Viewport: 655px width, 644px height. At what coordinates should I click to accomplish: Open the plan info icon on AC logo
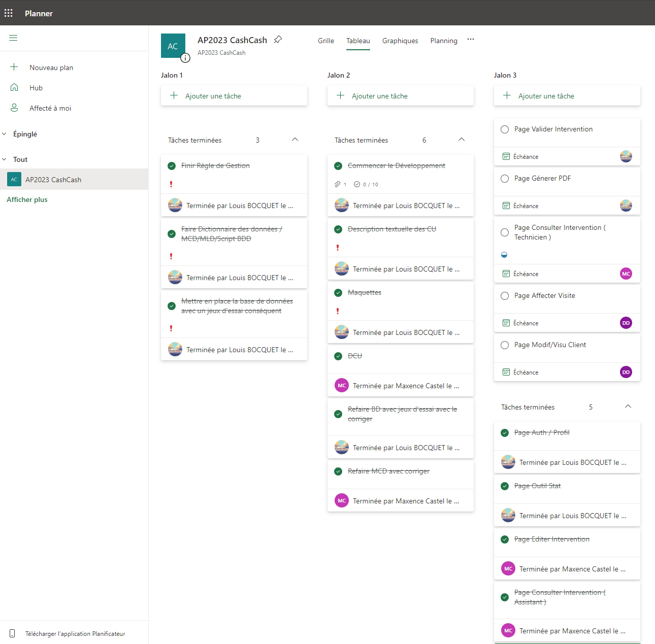click(185, 58)
